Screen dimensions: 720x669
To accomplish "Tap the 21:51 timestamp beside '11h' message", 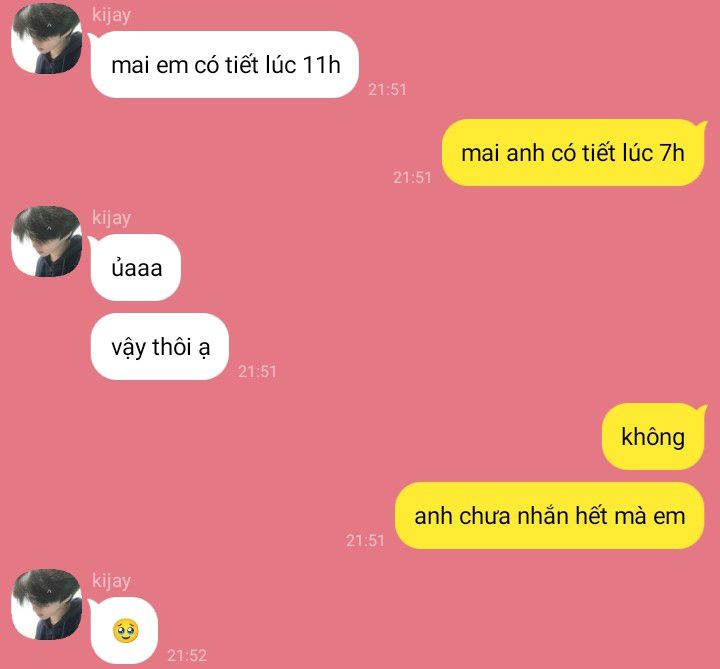I will [x=388, y=90].
